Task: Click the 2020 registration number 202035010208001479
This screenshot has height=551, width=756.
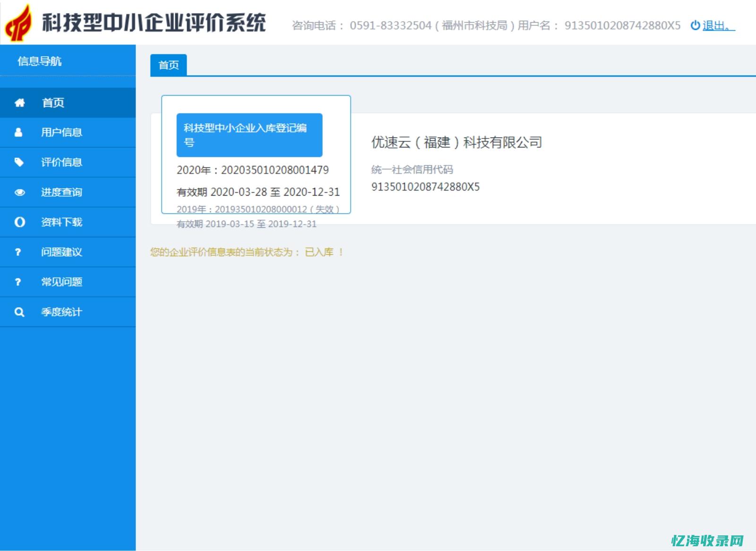Action: coord(275,170)
